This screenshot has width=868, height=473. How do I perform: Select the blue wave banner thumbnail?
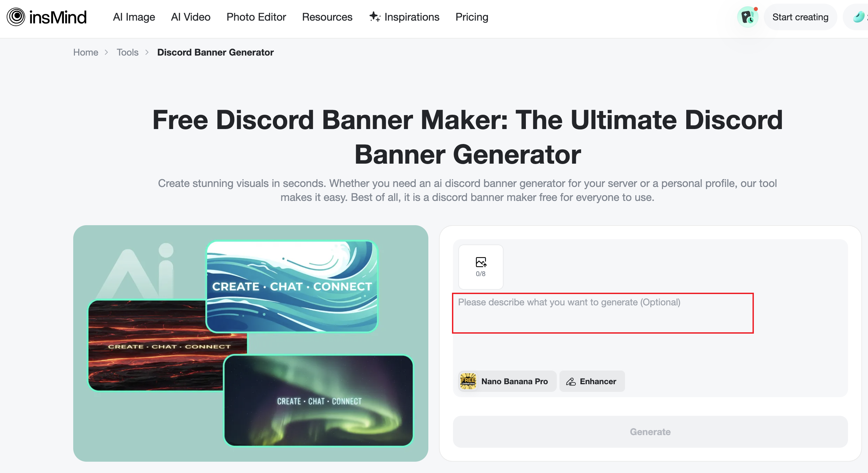point(292,286)
